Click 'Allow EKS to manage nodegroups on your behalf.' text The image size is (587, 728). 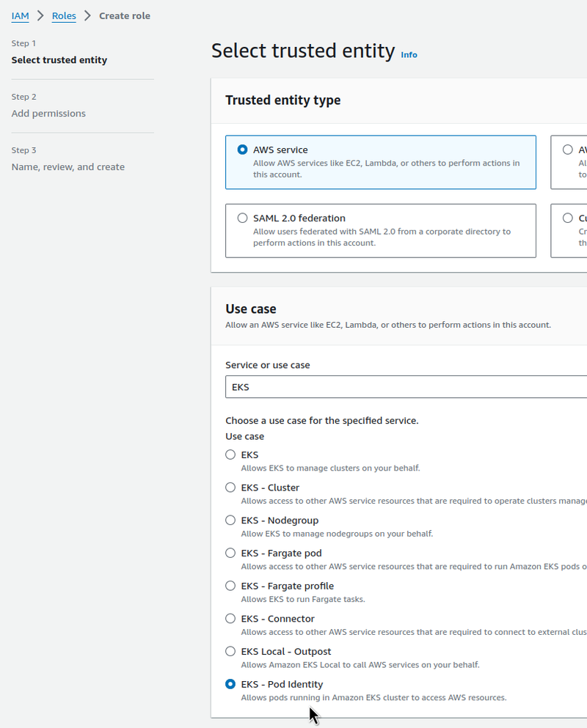pos(337,534)
